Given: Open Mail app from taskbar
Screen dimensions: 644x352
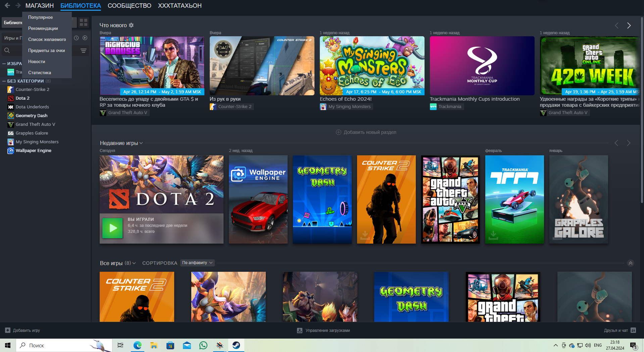Looking at the screenshot, I should click(x=187, y=345).
